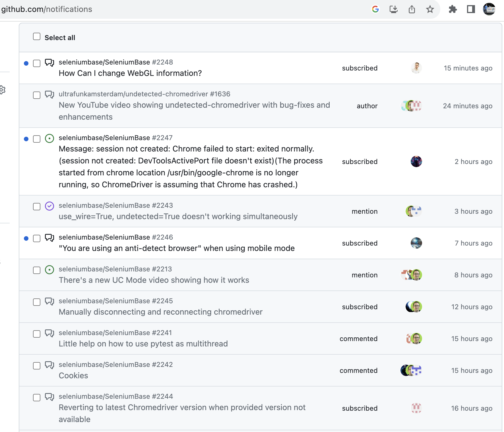Click participant avatar on #2247 notification
504x432 pixels.
416,161
